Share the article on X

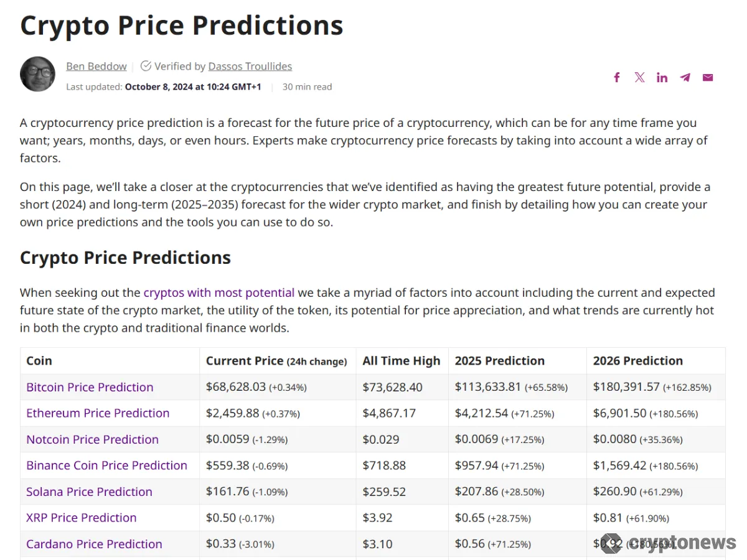(639, 77)
